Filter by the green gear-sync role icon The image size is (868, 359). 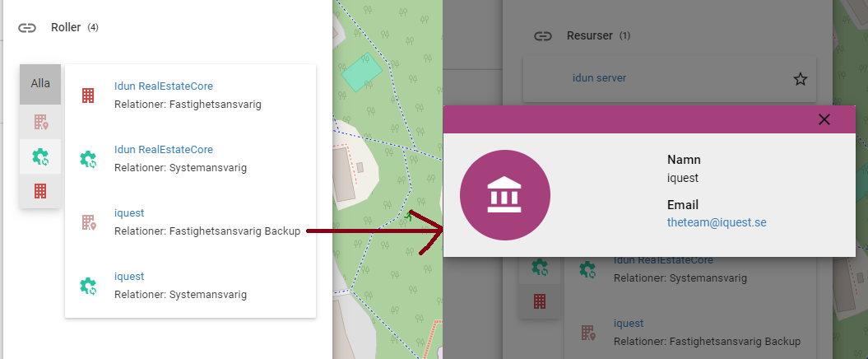[40, 157]
